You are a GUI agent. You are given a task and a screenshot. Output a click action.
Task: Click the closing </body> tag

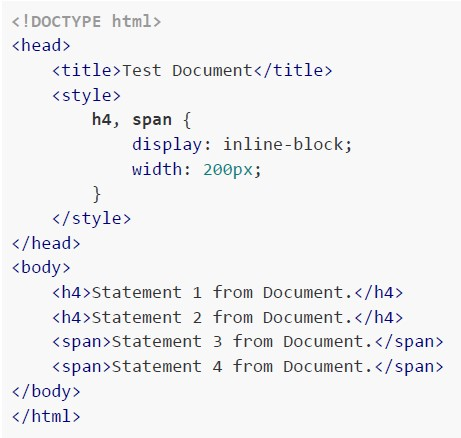[x=46, y=391]
